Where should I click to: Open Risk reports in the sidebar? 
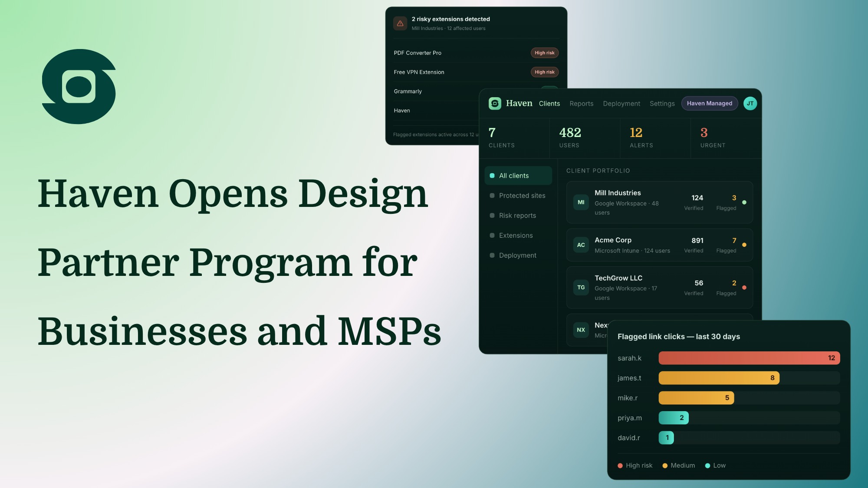(x=518, y=216)
